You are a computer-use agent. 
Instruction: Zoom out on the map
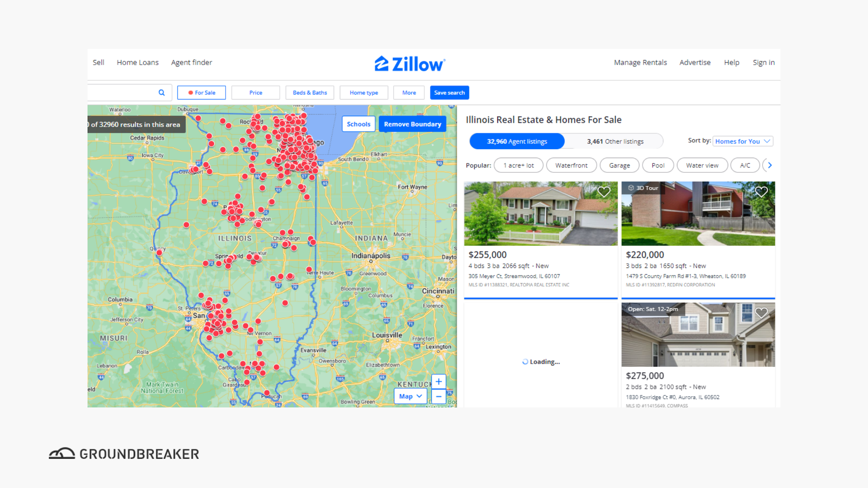[439, 396]
